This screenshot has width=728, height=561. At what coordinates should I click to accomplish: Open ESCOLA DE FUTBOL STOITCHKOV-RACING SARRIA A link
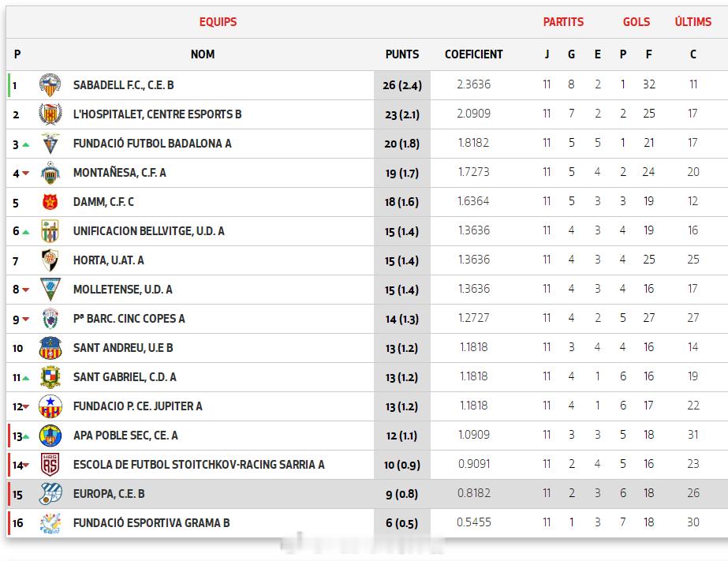point(199,465)
